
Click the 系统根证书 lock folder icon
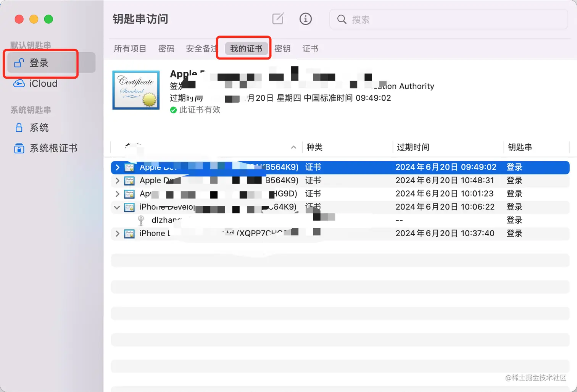[x=19, y=148]
